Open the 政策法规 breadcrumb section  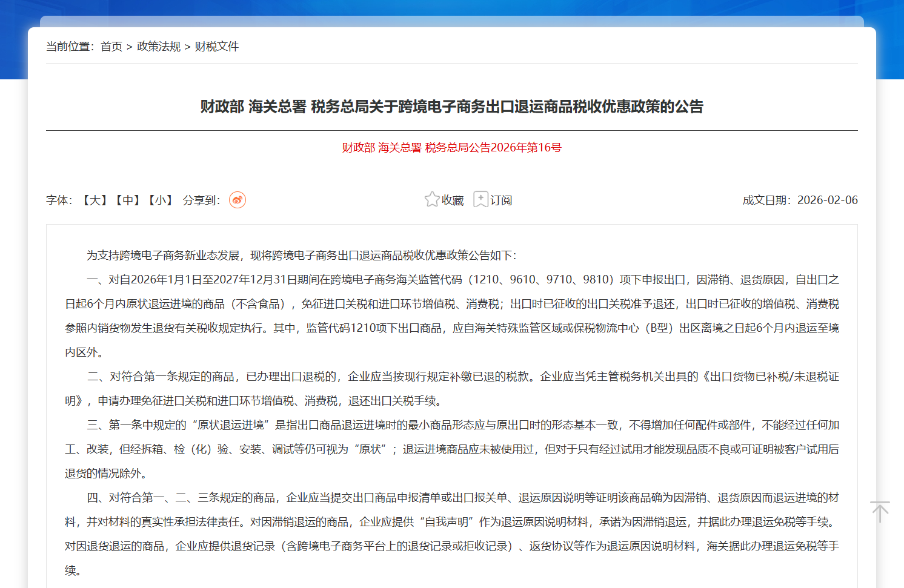[x=158, y=46]
